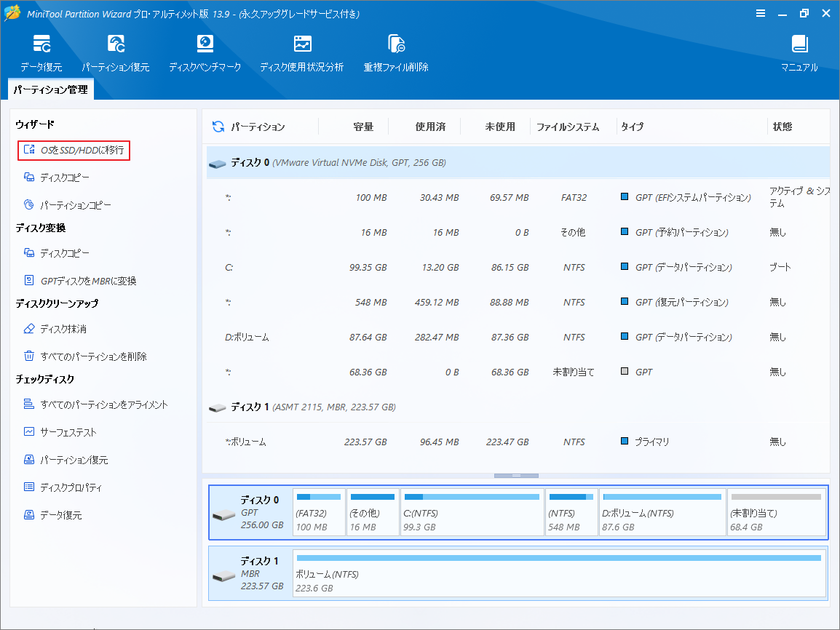Select the D:ボリューム 87.64 GB row

point(518,338)
